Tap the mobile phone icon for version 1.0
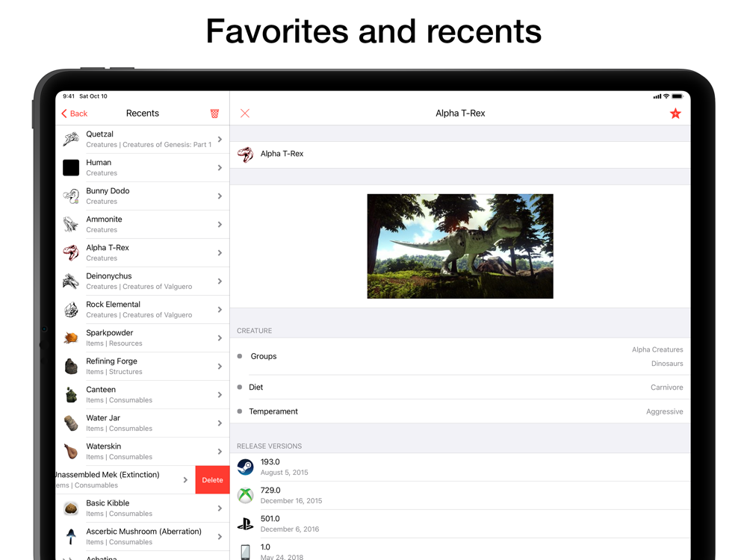The height and width of the screenshot is (560, 747). point(245,552)
